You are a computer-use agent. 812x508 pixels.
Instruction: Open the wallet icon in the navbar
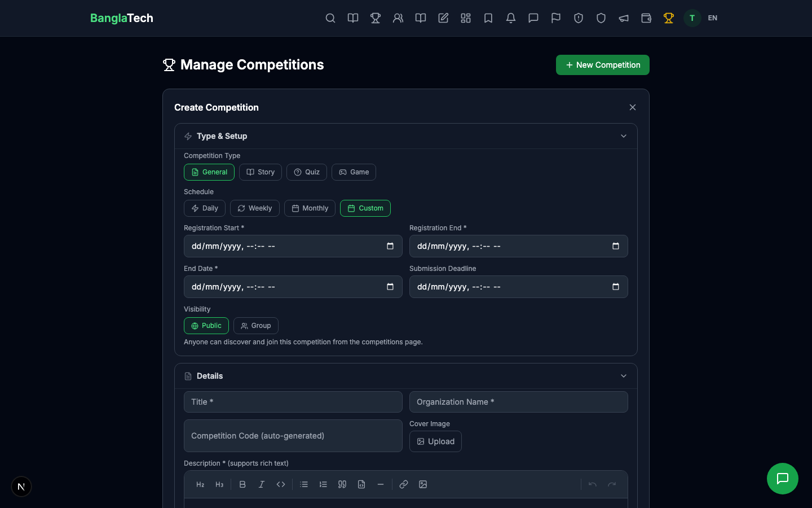(646, 18)
